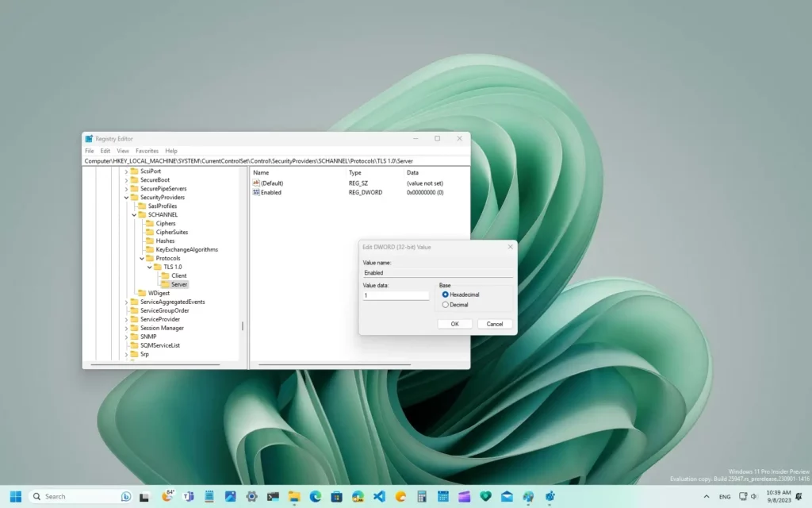Click the Enabled DWORD value icon
This screenshot has width=812, height=508.
pos(256,192)
